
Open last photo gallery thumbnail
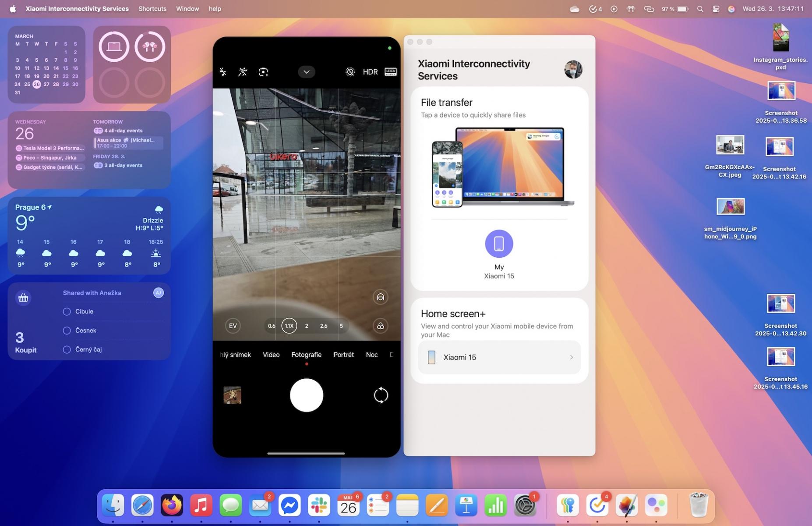pyautogui.click(x=232, y=395)
